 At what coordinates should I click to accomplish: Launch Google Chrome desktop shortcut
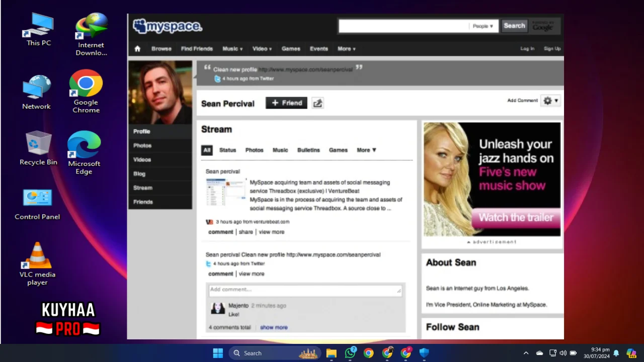tap(86, 91)
